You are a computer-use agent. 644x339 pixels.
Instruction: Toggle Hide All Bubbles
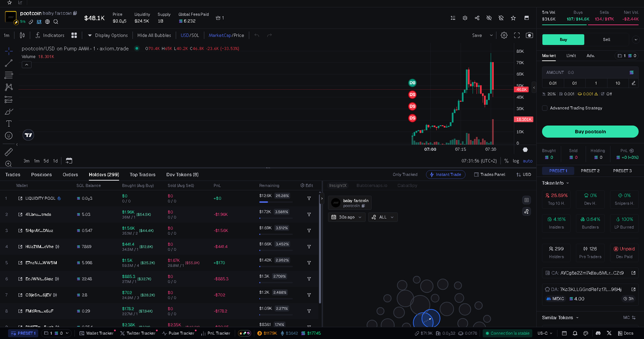point(154,35)
